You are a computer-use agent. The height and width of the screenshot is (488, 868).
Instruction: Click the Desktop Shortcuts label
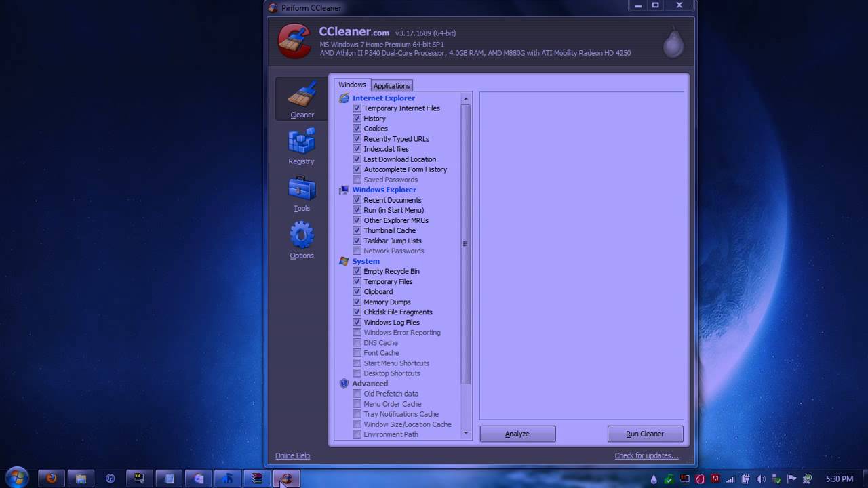click(392, 373)
